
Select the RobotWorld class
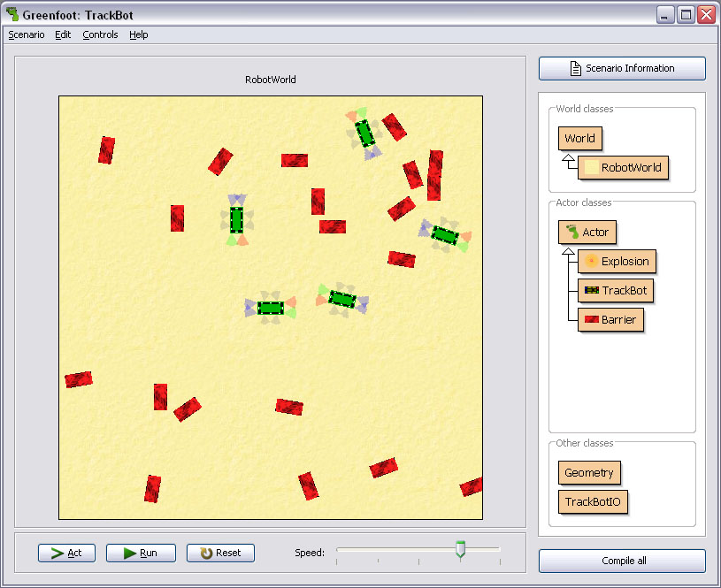[x=623, y=167]
